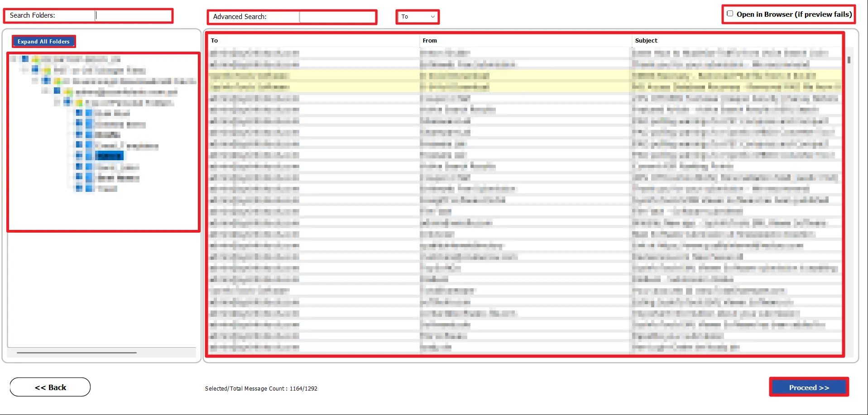868x415 pixels.
Task: Sort messages by the From column header
Action: tap(525, 41)
